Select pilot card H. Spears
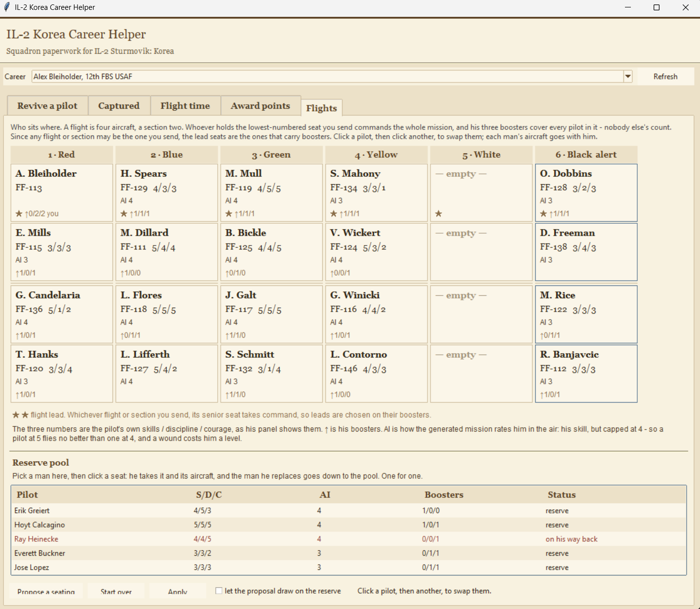The height and width of the screenshot is (609, 700). click(x=166, y=193)
